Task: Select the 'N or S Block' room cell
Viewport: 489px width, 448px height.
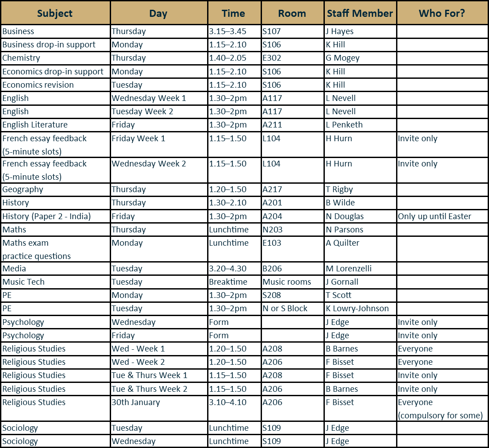Action: point(285,309)
